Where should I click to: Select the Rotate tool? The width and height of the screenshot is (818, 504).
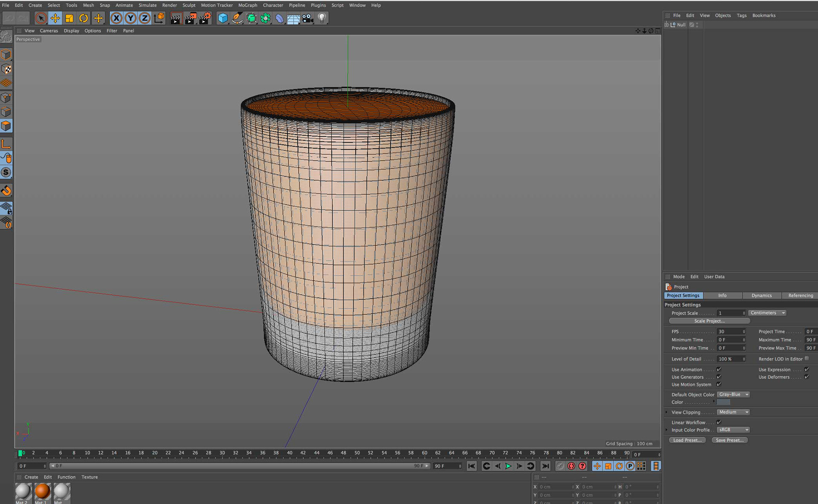coord(84,18)
